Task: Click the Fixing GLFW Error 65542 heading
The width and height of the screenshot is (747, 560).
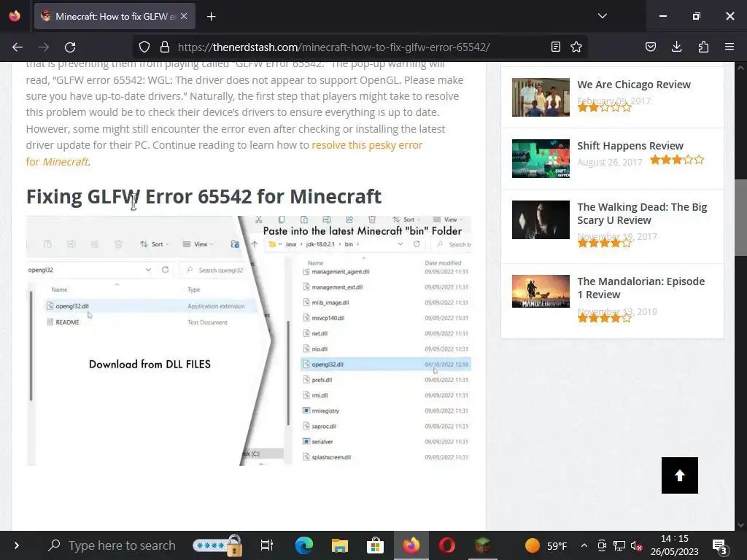Action: coord(204,197)
